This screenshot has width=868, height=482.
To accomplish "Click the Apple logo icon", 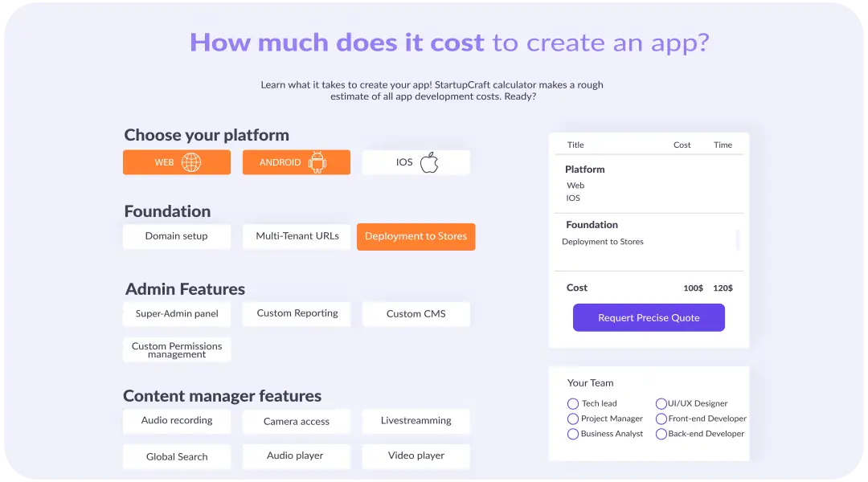I will click(x=429, y=162).
